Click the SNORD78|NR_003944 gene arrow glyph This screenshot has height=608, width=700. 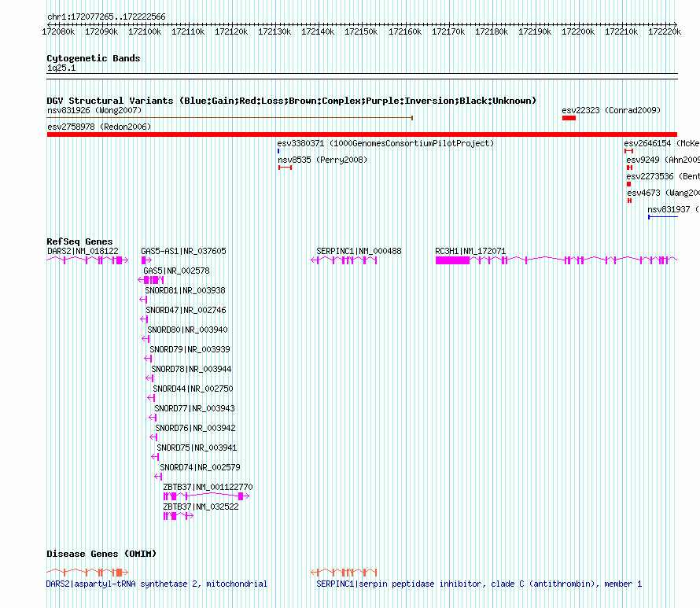(x=149, y=378)
